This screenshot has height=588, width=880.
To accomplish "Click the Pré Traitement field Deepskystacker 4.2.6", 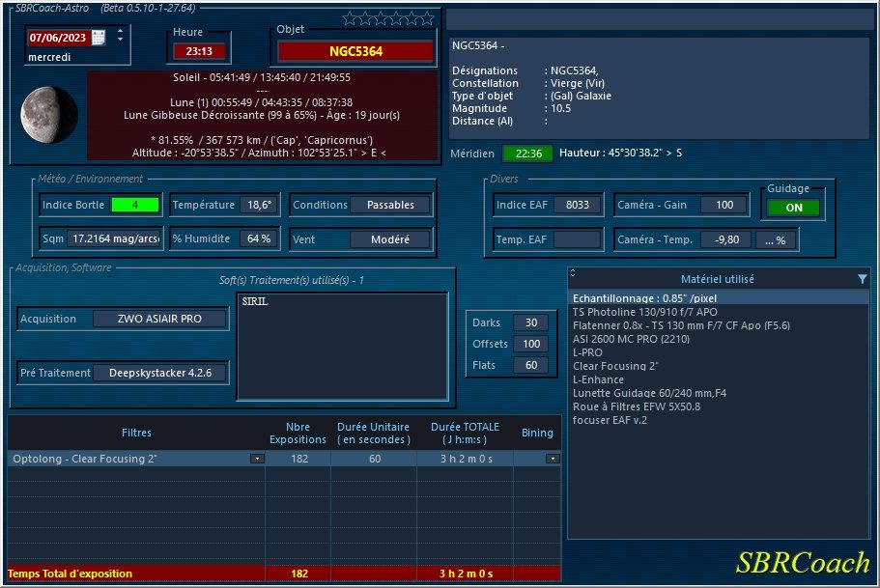I will point(160,373).
